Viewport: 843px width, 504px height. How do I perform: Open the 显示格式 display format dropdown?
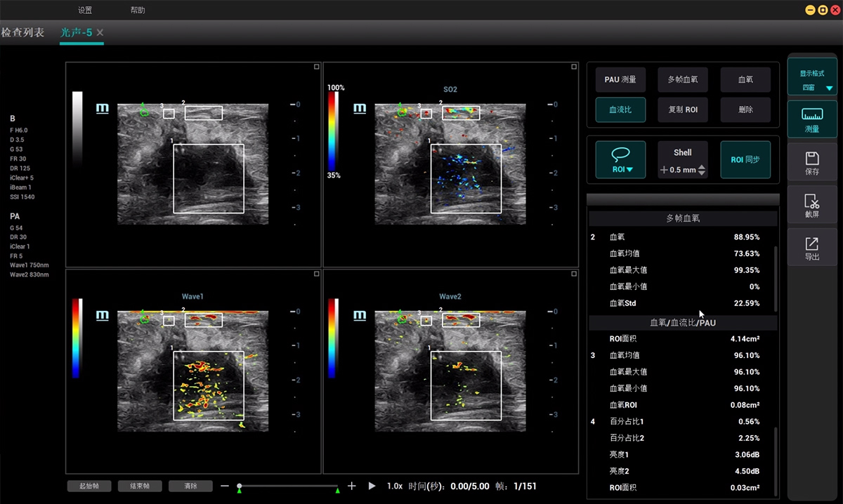[x=812, y=77]
